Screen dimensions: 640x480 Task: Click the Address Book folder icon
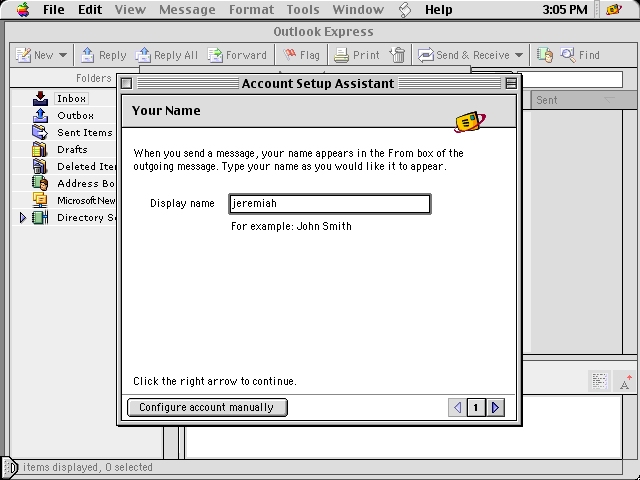(40, 184)
